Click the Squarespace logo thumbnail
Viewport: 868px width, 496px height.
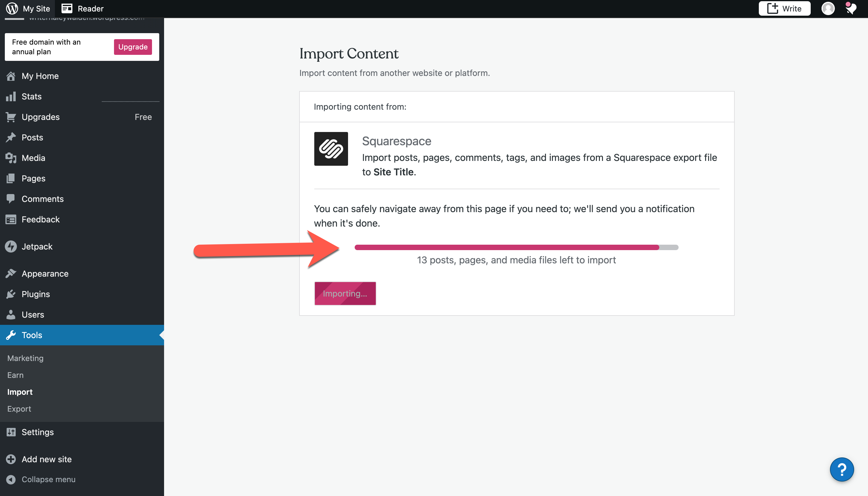pos(331,149)
